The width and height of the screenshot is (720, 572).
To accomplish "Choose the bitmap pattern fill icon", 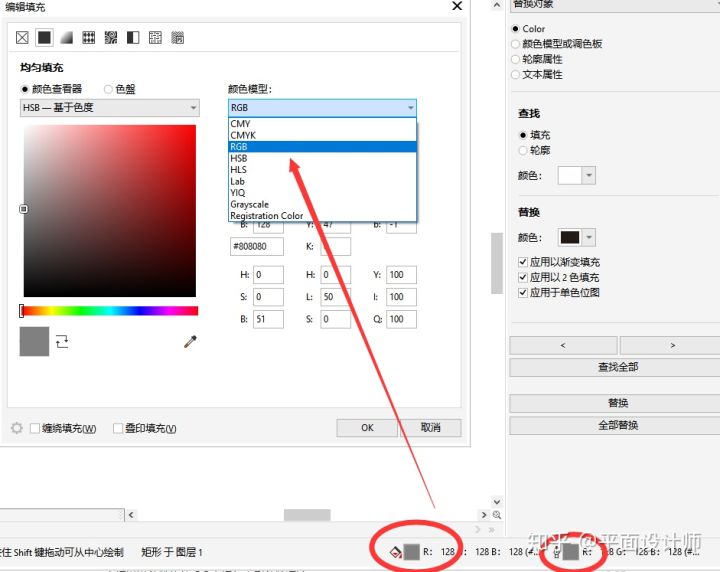I will (111, 37).
